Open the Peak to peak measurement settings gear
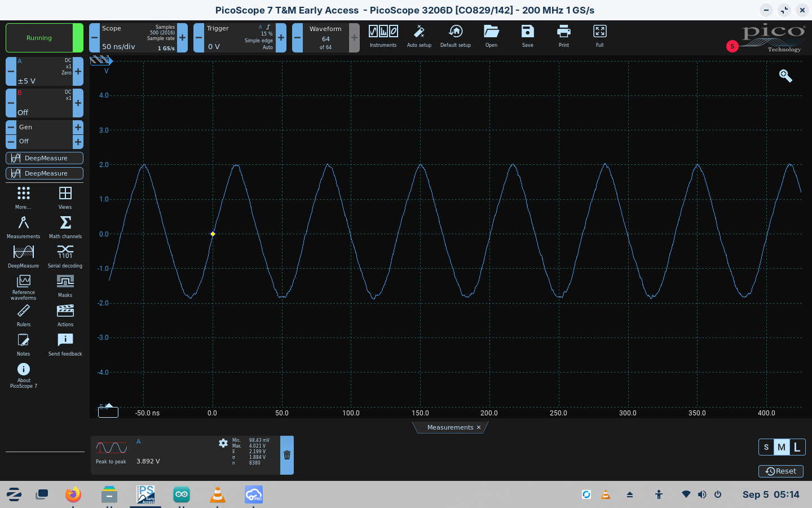Screen dimensions: 812x508 pyautogui.click(x=223, y=443)
